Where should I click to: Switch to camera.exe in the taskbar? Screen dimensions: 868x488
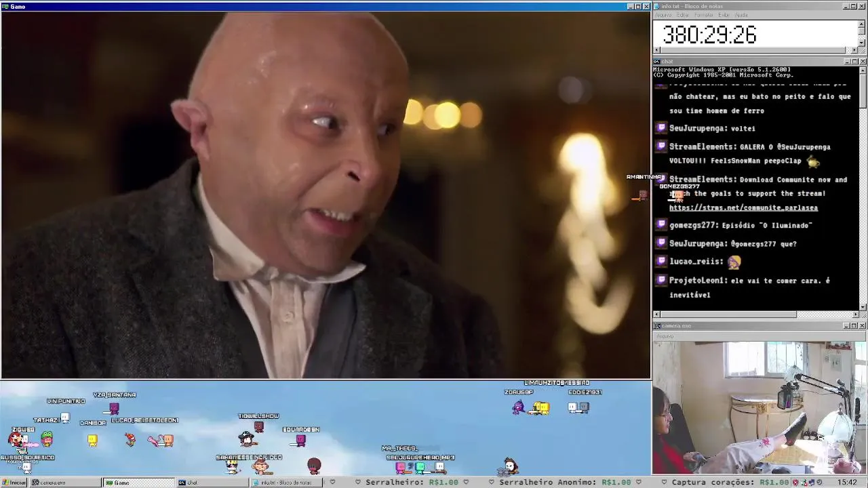pyautogui.click(x=64, y=483)
